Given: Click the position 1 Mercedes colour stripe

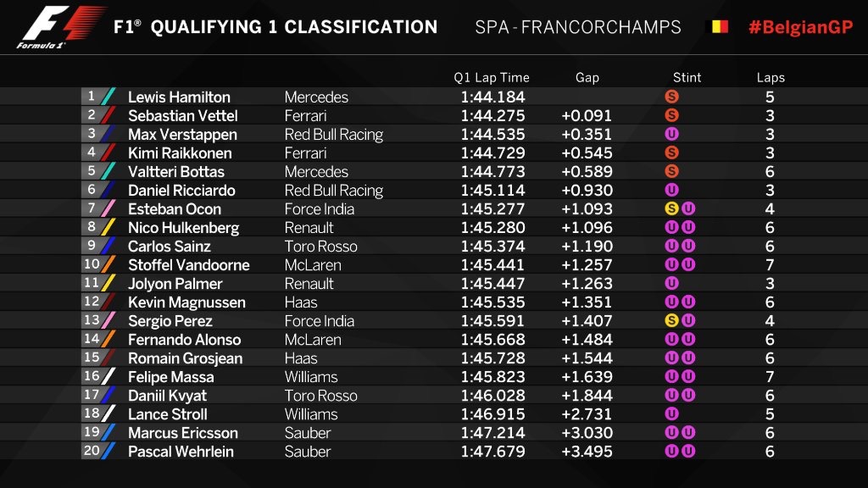Looking at the screenshot, I should tap(108, 97).
